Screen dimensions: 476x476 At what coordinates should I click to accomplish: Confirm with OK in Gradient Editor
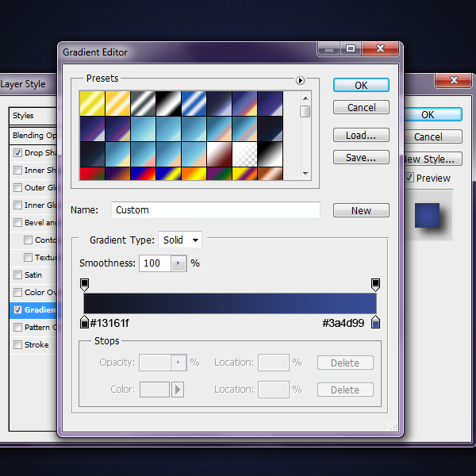(x=361, y=86)
